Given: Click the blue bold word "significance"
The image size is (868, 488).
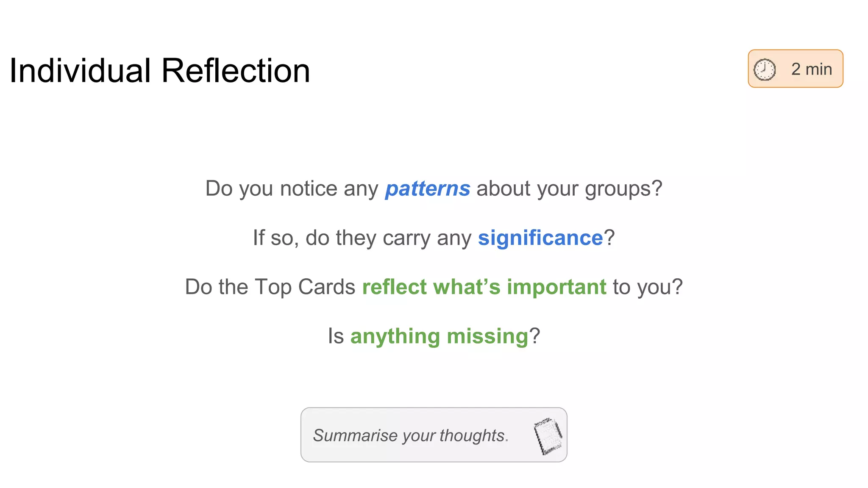Looking at the screenshot, I should tap(540, 238).
